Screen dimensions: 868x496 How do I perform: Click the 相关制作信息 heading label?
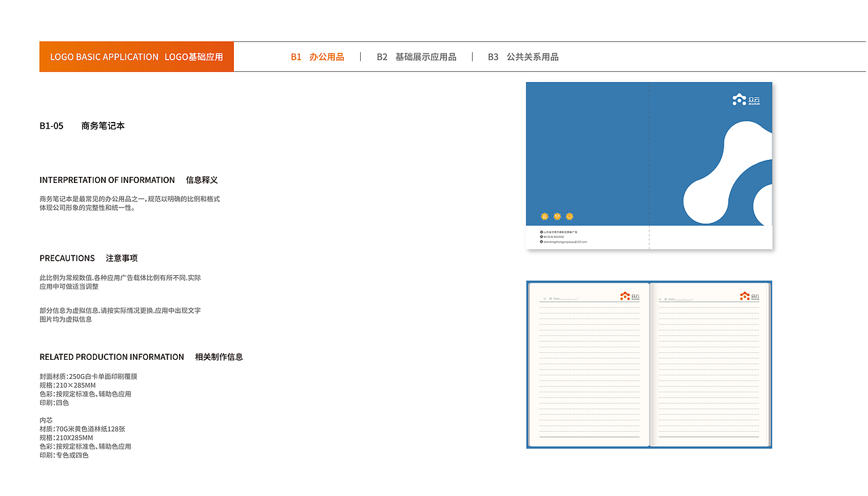pyautogui.click(x=219, y=357)
